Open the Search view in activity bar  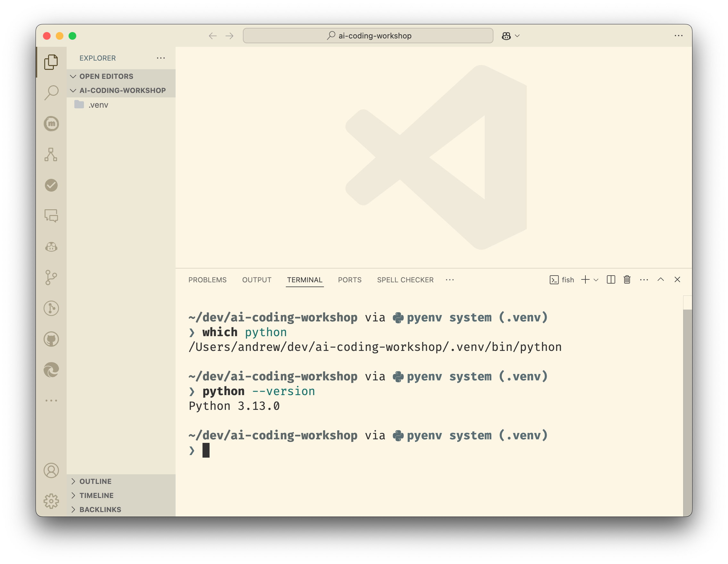(51, 93)
